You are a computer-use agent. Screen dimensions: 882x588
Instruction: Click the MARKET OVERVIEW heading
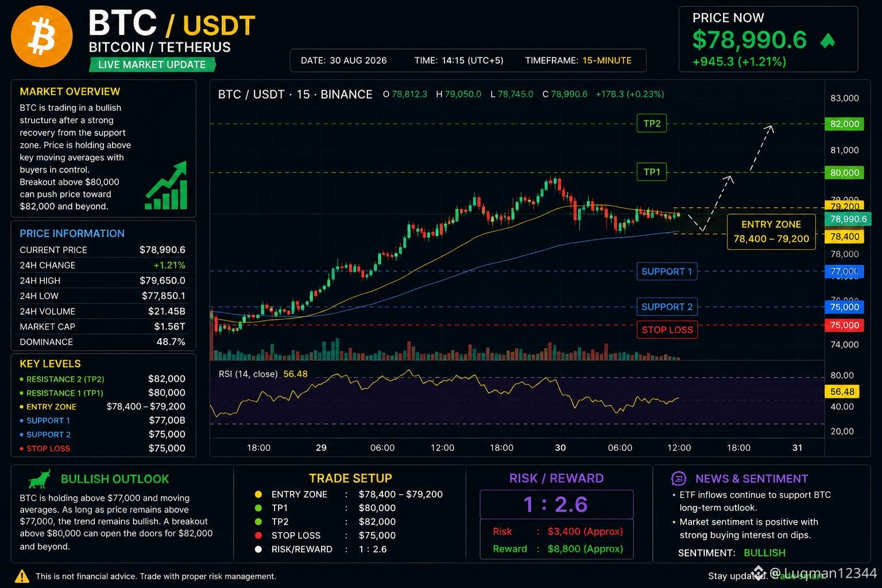pyautogui.click(x=70, y=91)
